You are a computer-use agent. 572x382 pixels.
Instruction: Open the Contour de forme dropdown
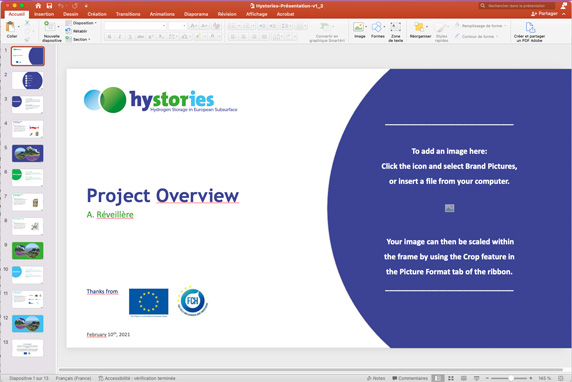(476, 36)
